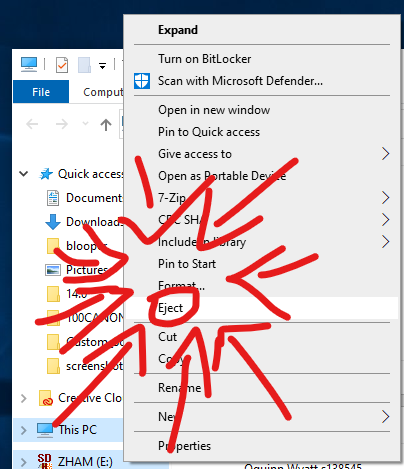The width and height of the screenshot is (404, 469).
Task: Expand the Give access to submenu arrow
Action: pyautogui.click(x=385, y=154)
